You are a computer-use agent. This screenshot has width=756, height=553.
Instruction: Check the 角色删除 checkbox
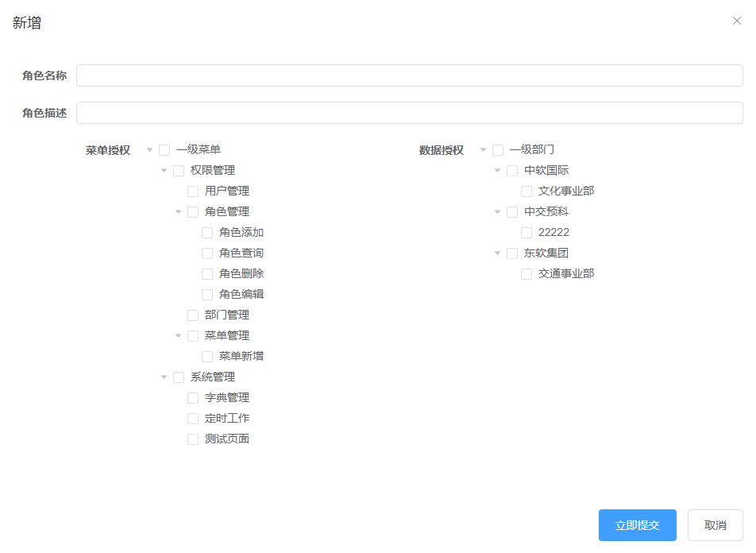click(206, 273)
